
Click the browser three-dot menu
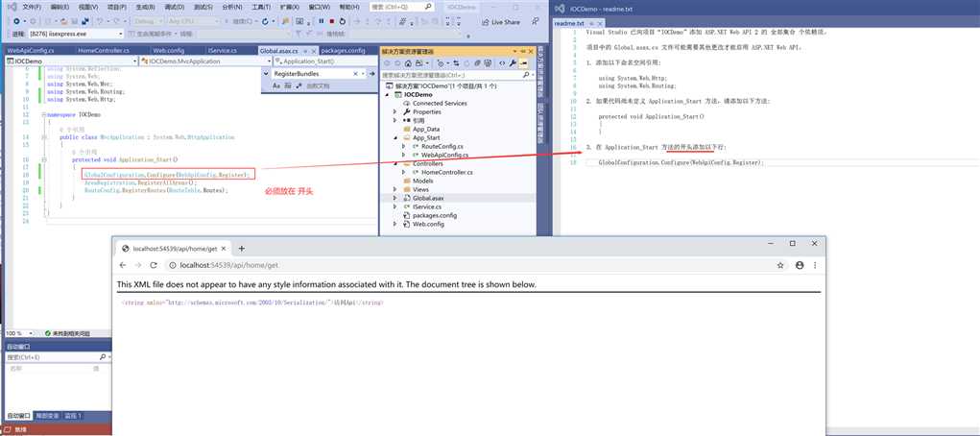coord(815,265)
